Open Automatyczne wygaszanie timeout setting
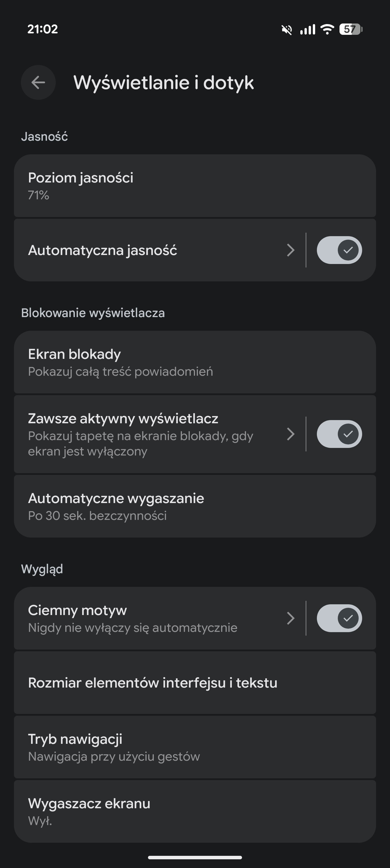Viewport: 390px width, 868px height. tap(195, 506)
